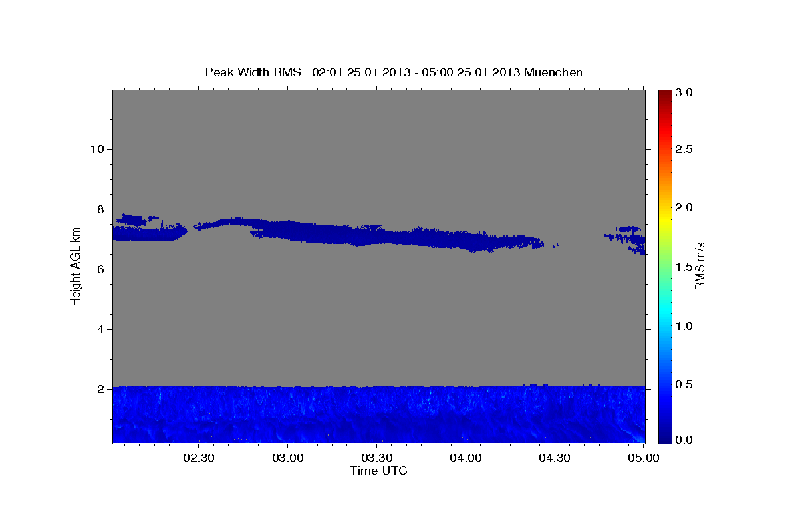This screenshot has width=798, height=532.
Task: Click the height axis label "4"
Action: pos(99,329)
